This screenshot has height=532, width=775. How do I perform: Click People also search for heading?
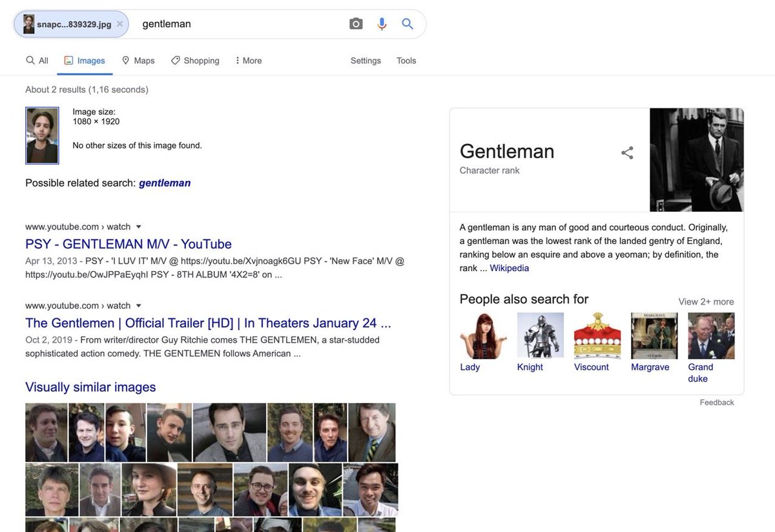pos(524,299)
